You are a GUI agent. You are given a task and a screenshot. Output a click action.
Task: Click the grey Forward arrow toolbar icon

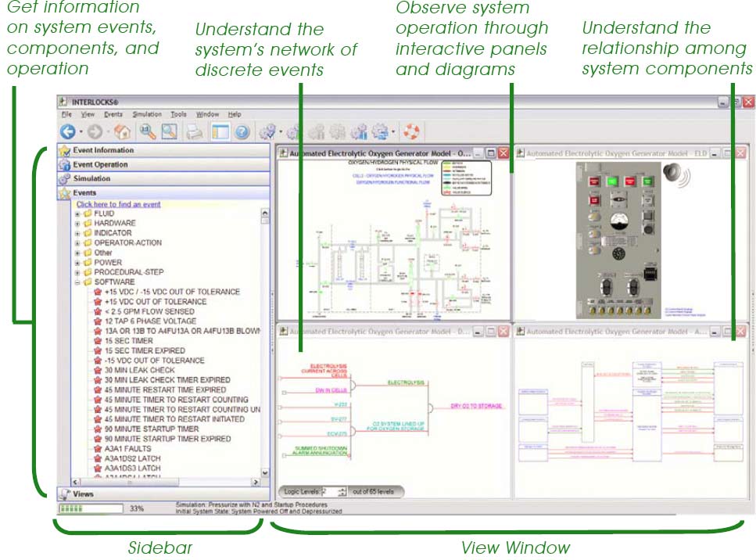tap(95, 131)
